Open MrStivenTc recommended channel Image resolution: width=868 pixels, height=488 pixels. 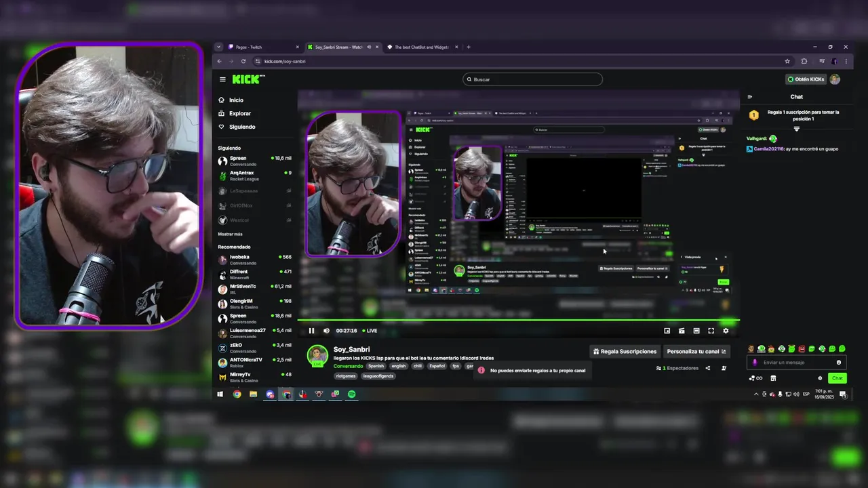[x=254, y=289]
